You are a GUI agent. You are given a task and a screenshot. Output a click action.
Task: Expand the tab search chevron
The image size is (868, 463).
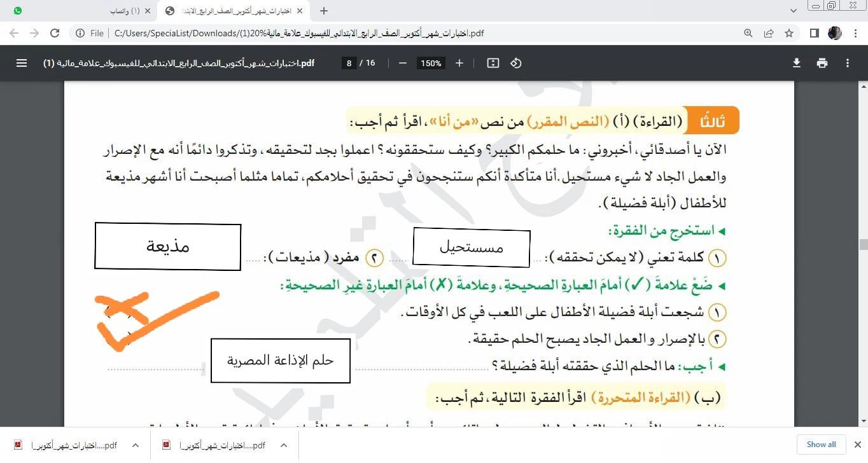(794, 11)
